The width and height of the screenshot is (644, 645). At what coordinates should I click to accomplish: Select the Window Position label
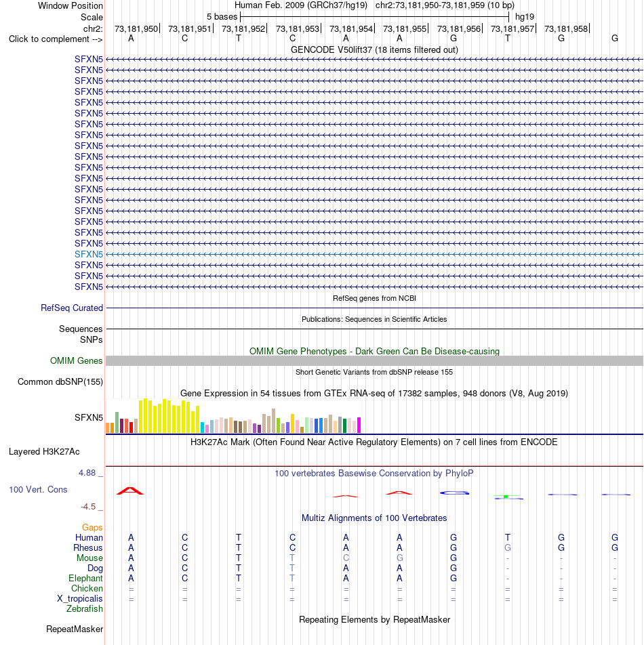pyautogui.click(x=71, y=5)
